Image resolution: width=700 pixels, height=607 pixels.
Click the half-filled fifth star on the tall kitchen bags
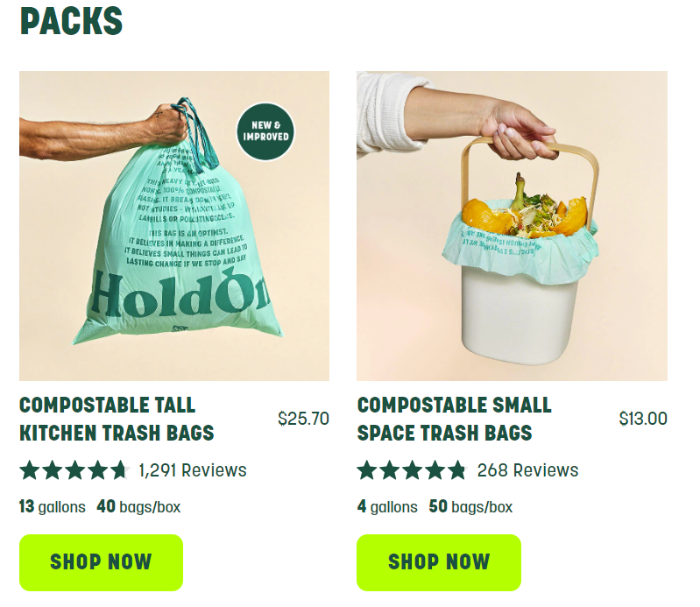pyautogui.click(x=120, y=470)
